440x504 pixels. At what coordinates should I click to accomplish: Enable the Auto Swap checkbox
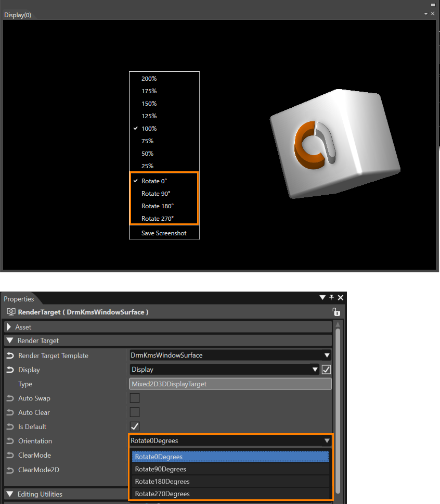pyautogui.click(x=135, y=398)
